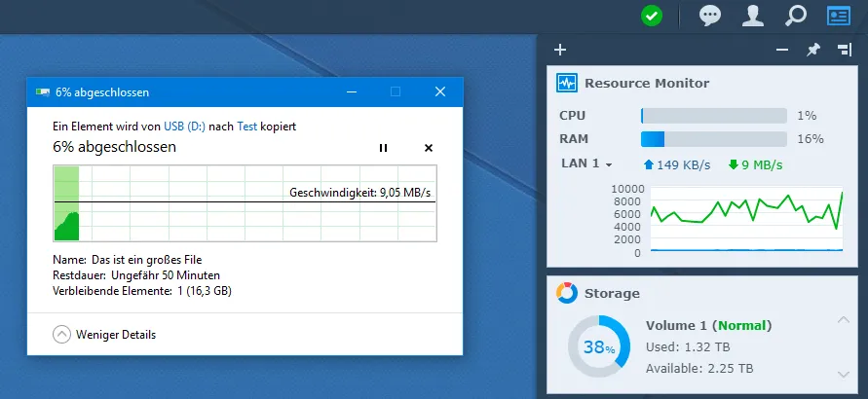Minimize the widget panel with minus icon
Screen dimensions: 868x399
[x=781, y=50]
